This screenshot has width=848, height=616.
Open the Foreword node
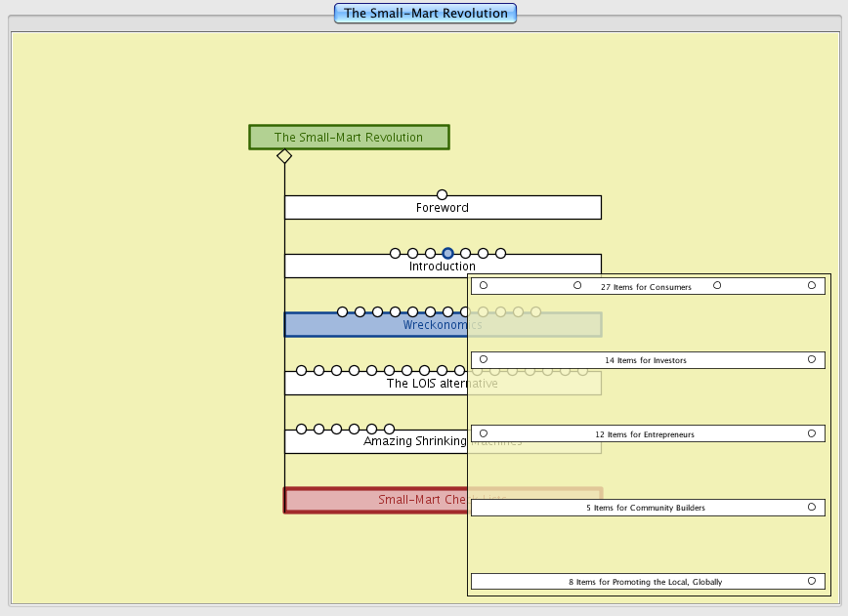(x=442, y=208)
